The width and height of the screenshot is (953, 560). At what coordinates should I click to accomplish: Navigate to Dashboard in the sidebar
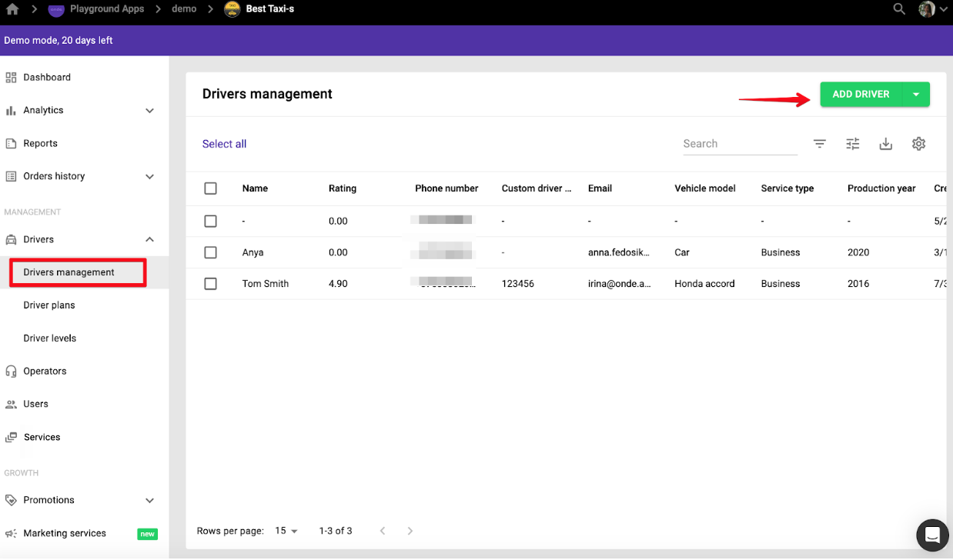pos(46,78)
